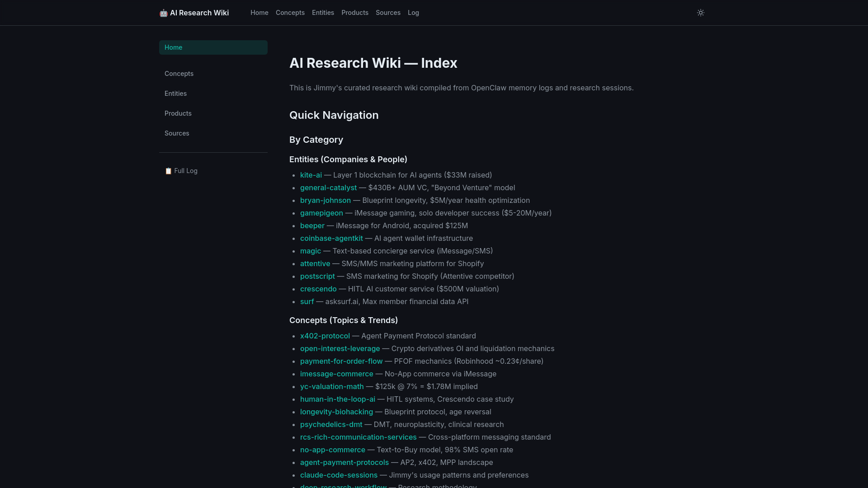Open the agent-payment-protocols concept link

344,462
